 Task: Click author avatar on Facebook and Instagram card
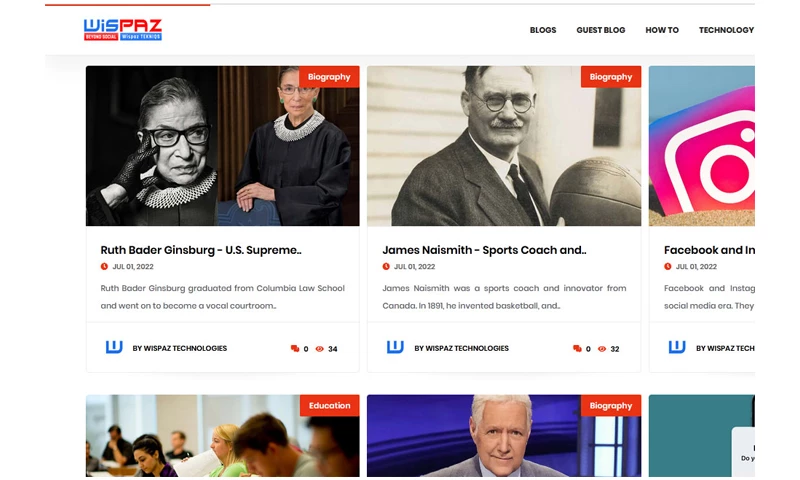677,347
